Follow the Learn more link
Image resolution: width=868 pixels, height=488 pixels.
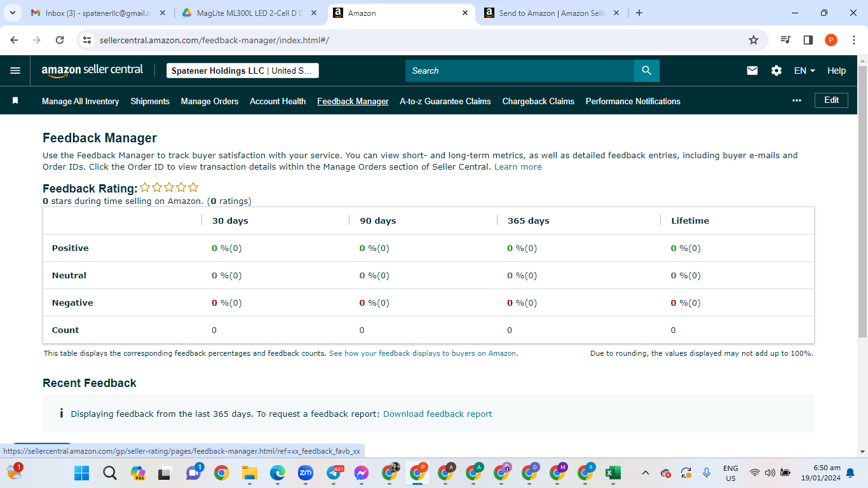click(518, 167)
